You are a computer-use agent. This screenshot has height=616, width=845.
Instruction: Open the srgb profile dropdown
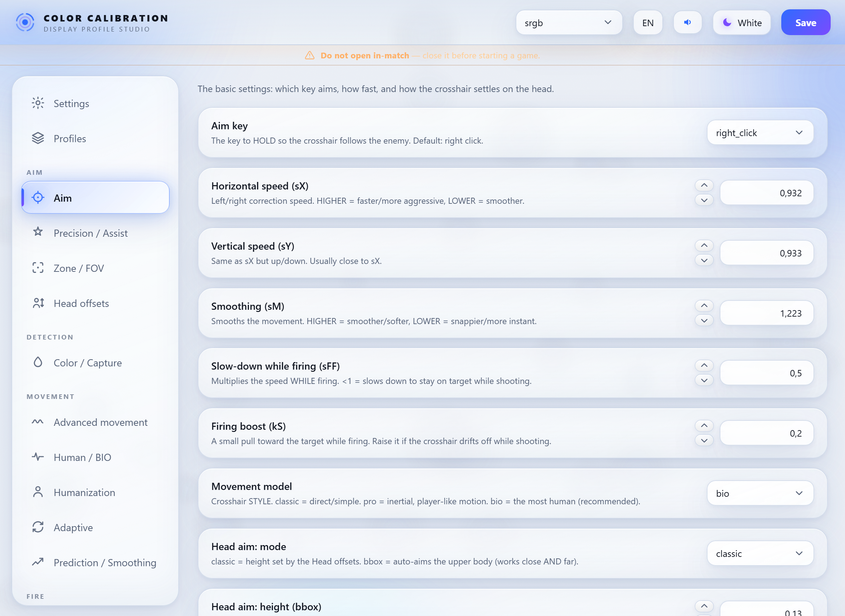point(569,22)
